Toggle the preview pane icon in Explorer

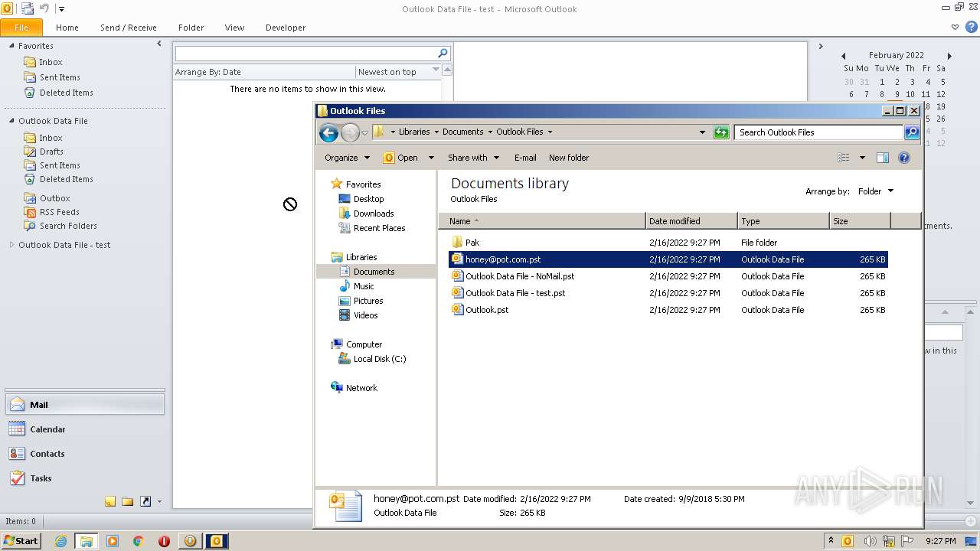pyautogui.click(x=882, y=158)
